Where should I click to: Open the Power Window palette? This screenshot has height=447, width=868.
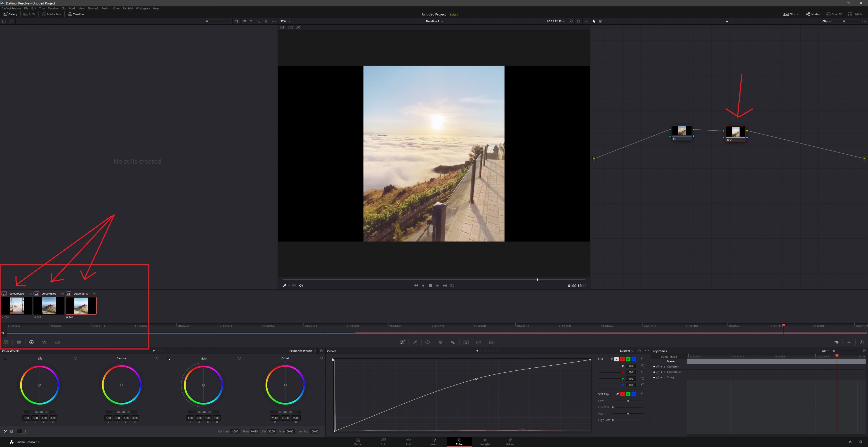428,342
